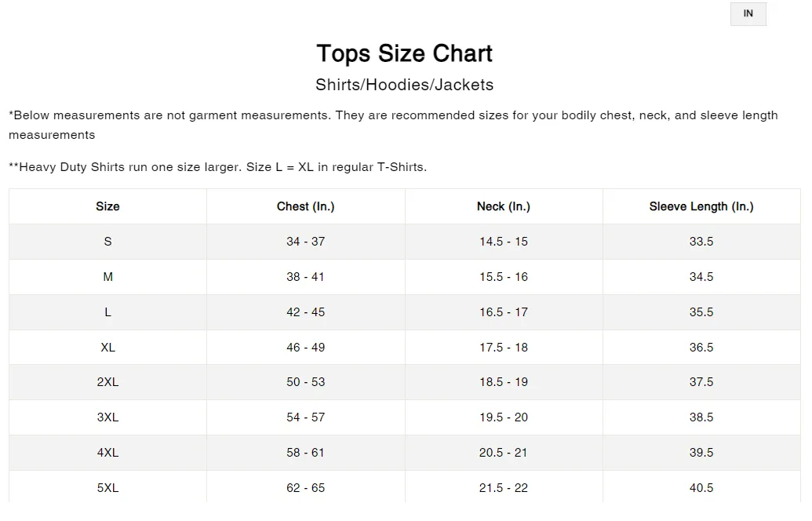Select the M size row label
Viewport: 812px width, 521px height.
click(107, 277)
